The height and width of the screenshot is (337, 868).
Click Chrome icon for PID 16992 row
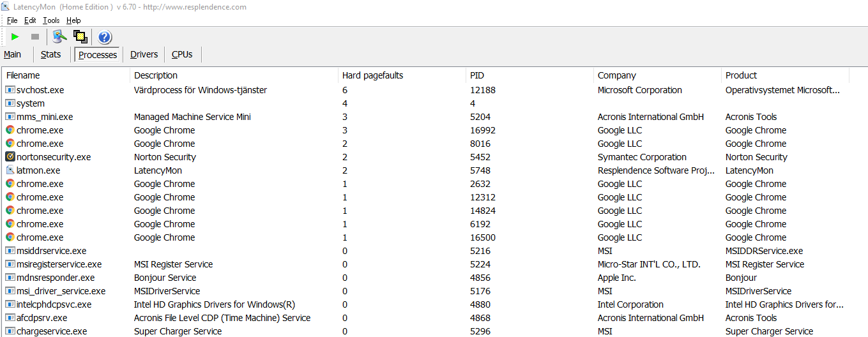coord(10,130)
